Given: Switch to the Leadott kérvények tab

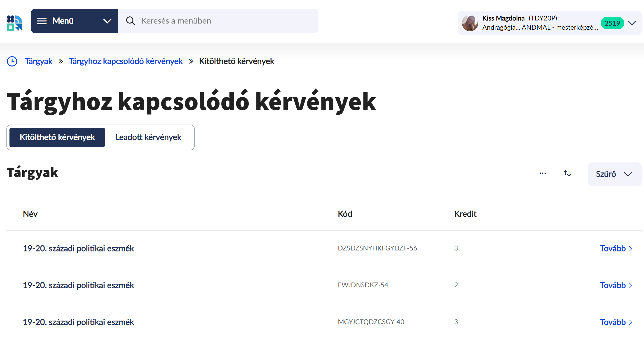Looking at the screenshot, I should click(x=148, y=137).
